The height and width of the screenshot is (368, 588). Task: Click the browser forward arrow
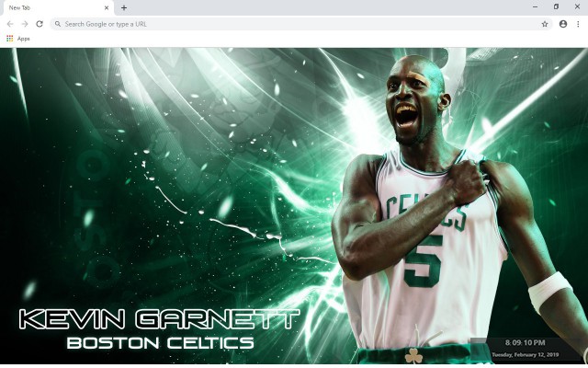(x=25, y=24)
